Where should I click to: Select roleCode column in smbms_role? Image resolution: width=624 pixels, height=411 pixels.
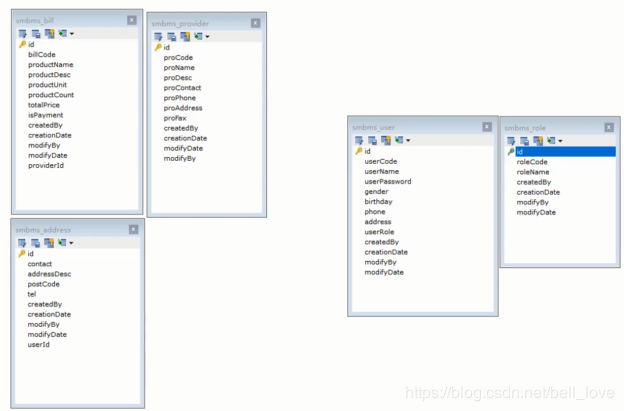tap(532, 162)
